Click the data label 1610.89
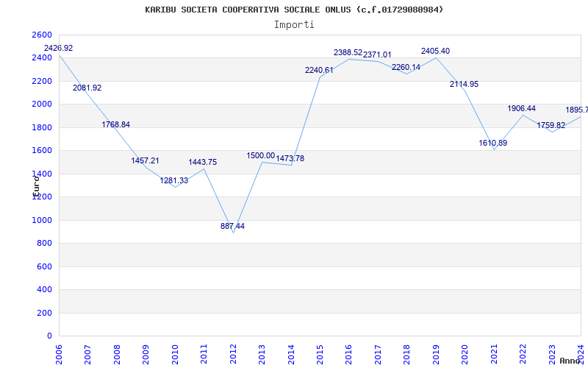This screenshot has width=588, height=368. coord(493,143)
